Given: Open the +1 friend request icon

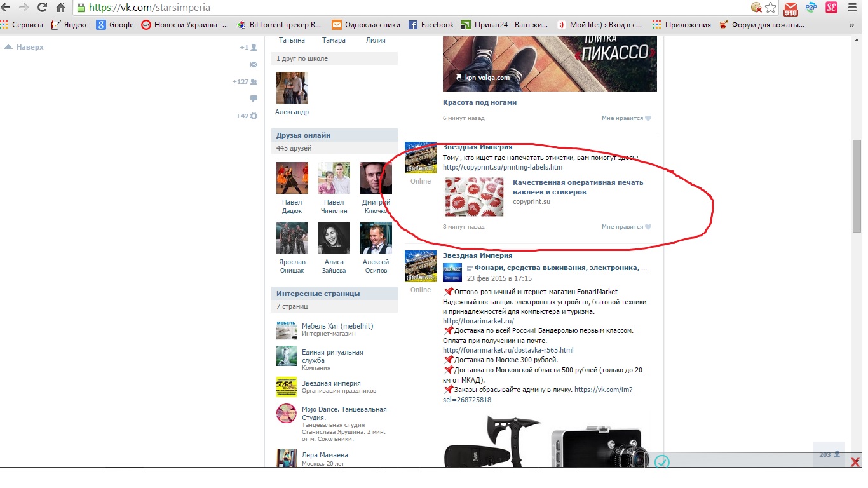Looking at the screenshot, I should (x=248, y=47).
